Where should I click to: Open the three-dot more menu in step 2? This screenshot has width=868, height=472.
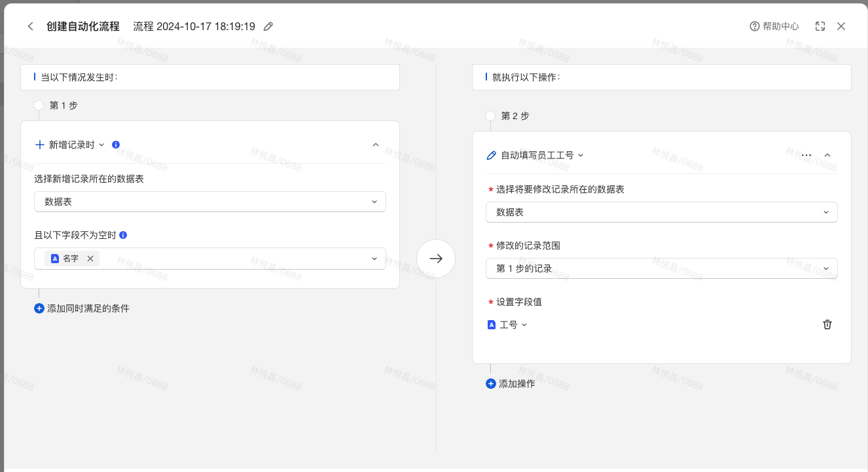coord(806,155)
